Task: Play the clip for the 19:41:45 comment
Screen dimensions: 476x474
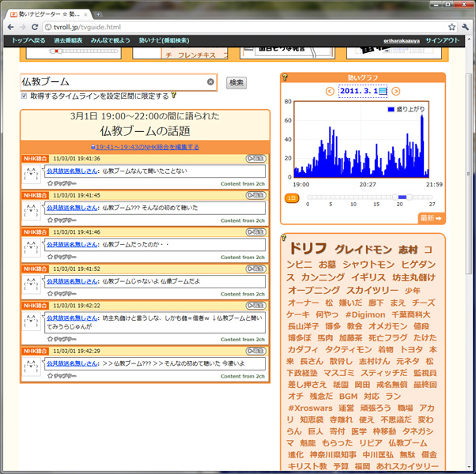Action: click(256, 195)
